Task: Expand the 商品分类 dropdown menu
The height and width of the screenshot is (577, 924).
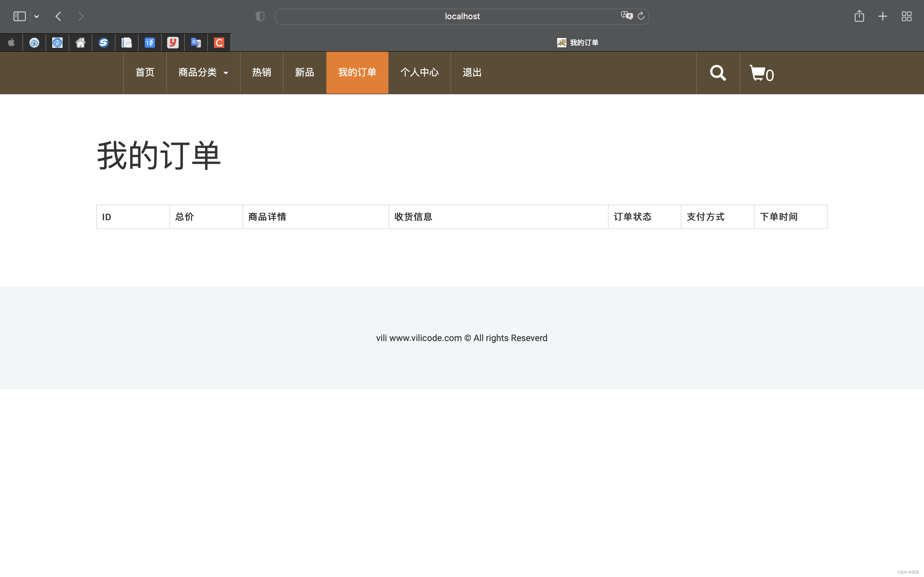Action: 203,72
